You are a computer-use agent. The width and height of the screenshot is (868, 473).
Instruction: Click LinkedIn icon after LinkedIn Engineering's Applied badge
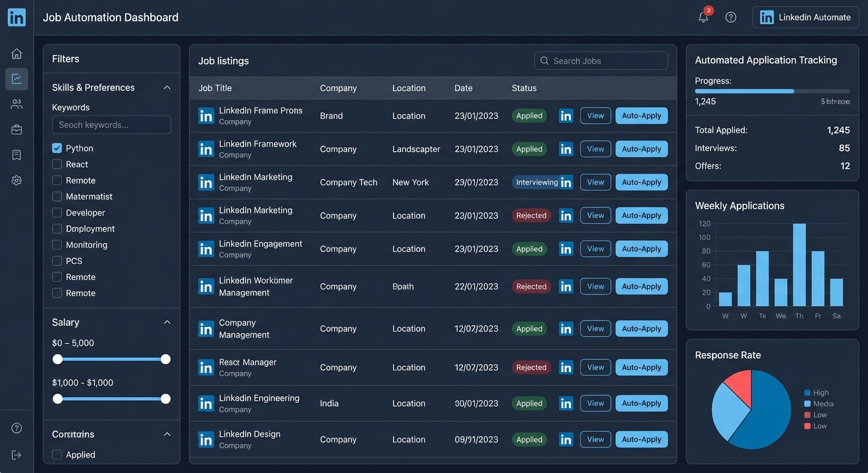[566, 403]
